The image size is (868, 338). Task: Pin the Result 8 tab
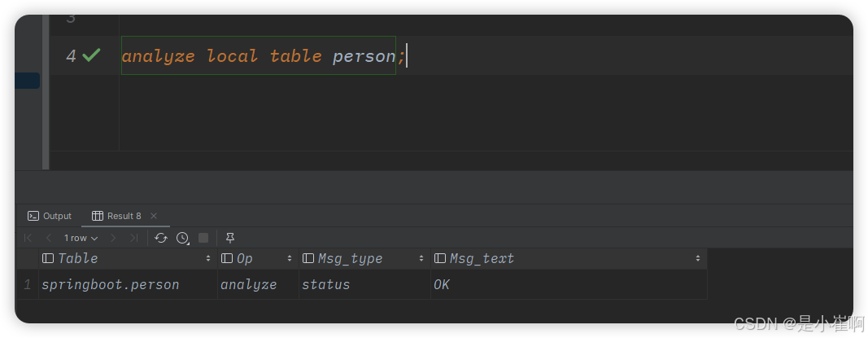230,238
